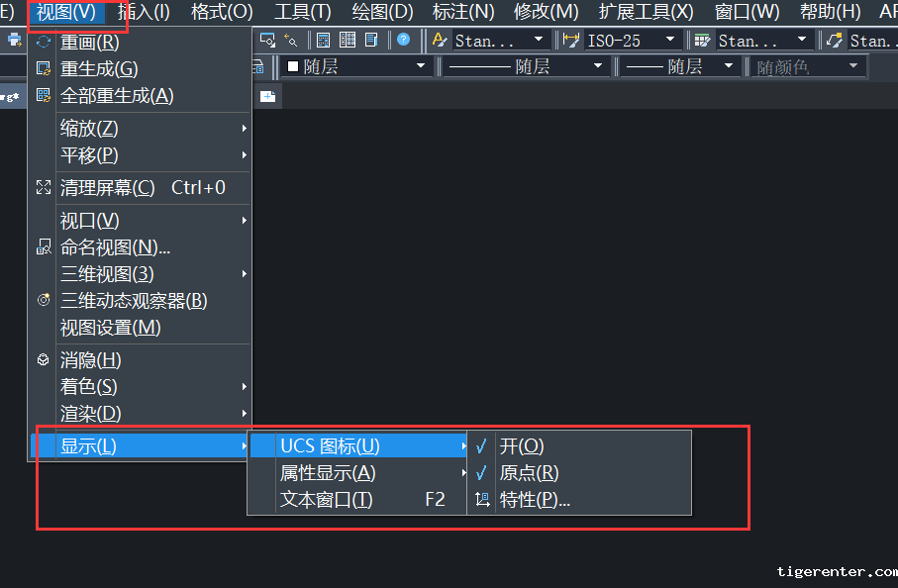
Task: Choose 清理屏幕(C) menu entry
Action: pyautogui.click(x=107, y=187)
